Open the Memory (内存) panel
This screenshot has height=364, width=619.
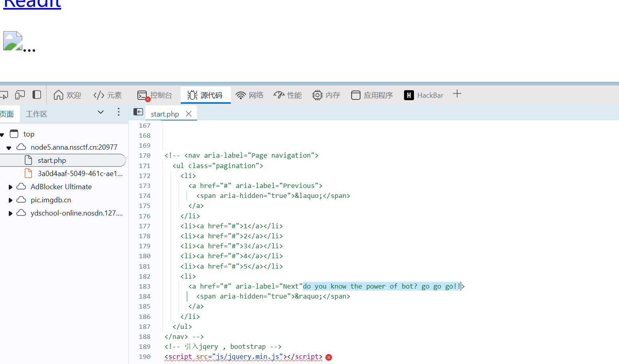click(x=326, y=95)
